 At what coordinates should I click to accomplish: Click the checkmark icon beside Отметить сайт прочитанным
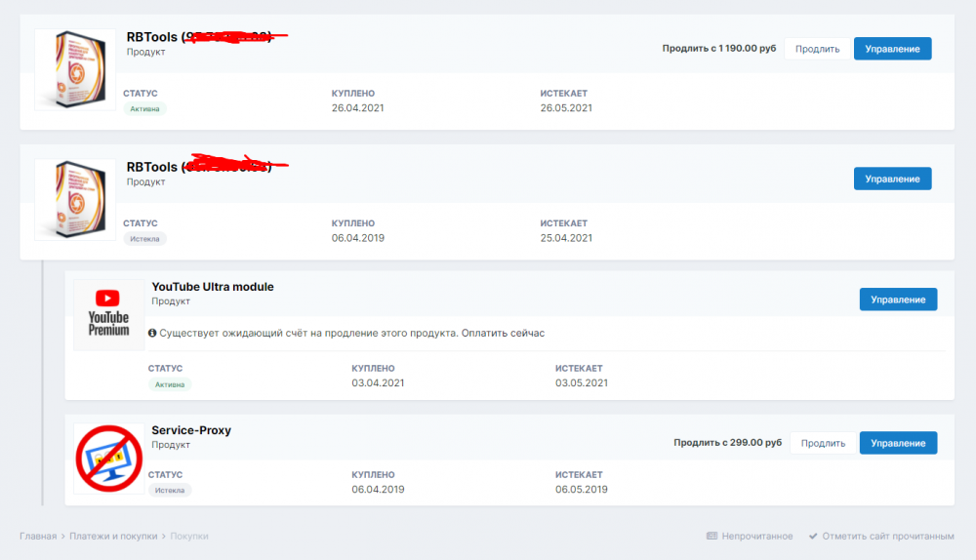click(813, 536)
